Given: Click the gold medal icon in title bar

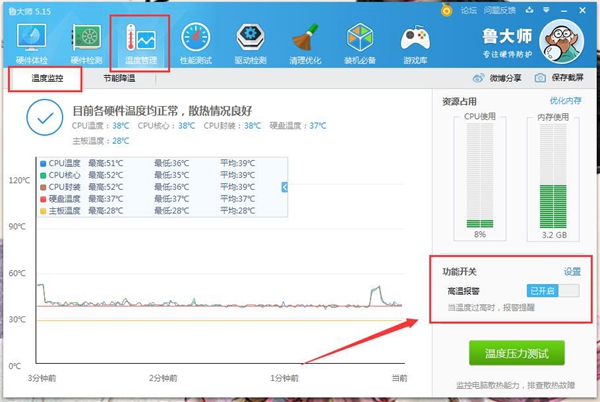Looking at the screenshot, I should coord(446,10).
